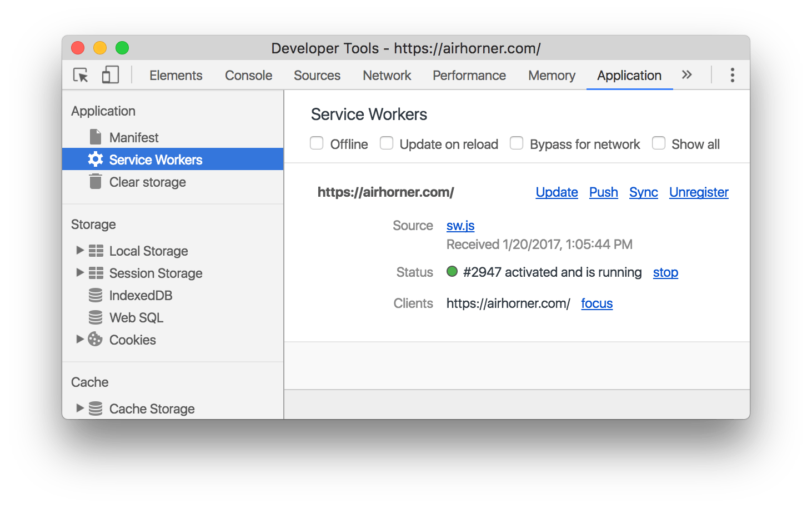
Task: Expand the Local Storage tree item
Action: (80, 250)
